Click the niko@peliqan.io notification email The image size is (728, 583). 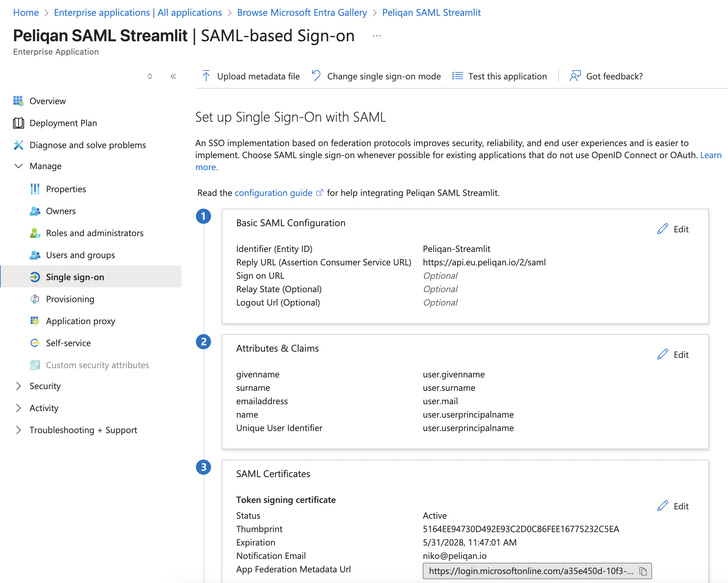[x=455, y=556]
